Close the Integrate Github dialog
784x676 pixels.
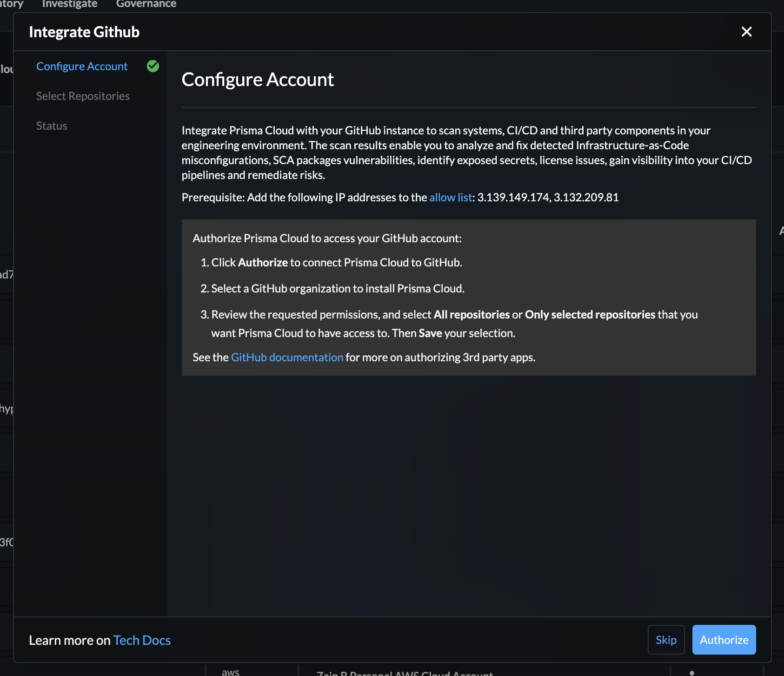click(x=746, y=32)
